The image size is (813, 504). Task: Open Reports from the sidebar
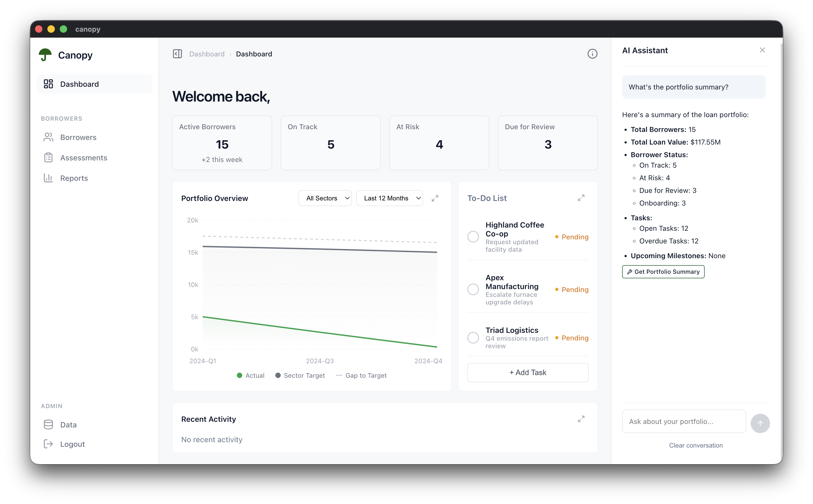tap(74, 178)
